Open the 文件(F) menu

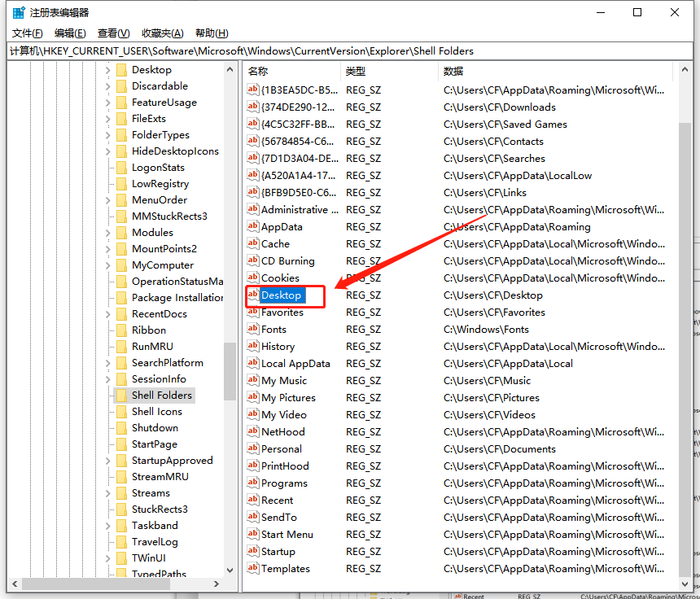pos(27,33)
